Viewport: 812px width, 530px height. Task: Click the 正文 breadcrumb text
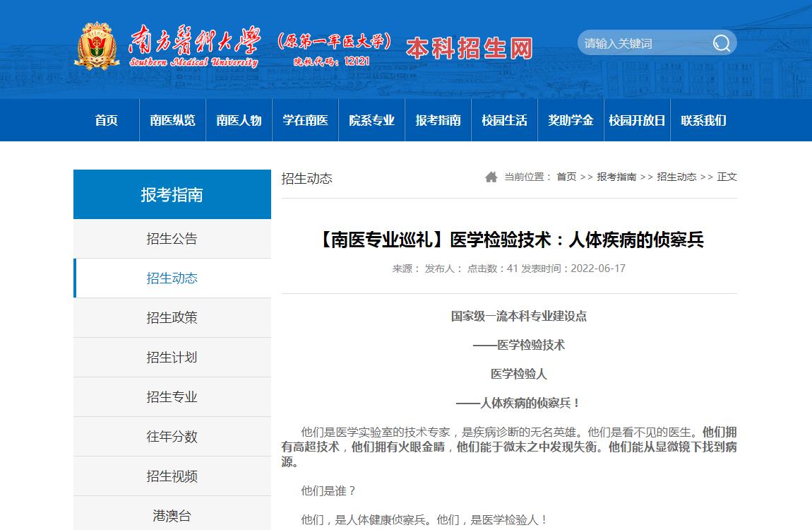(x=727, y=177)
